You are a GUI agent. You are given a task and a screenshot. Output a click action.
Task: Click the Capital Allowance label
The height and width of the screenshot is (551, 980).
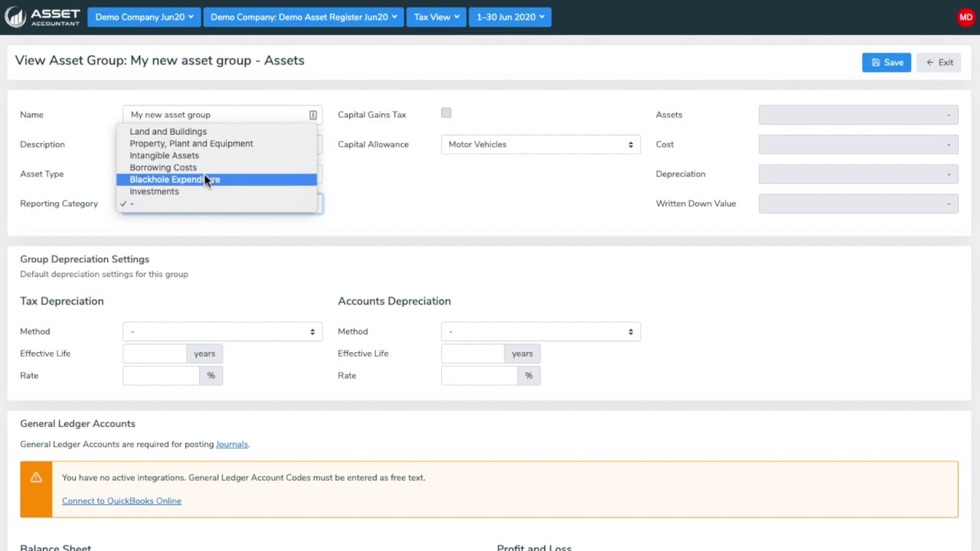pyautogui.click(x=373, y=145)
